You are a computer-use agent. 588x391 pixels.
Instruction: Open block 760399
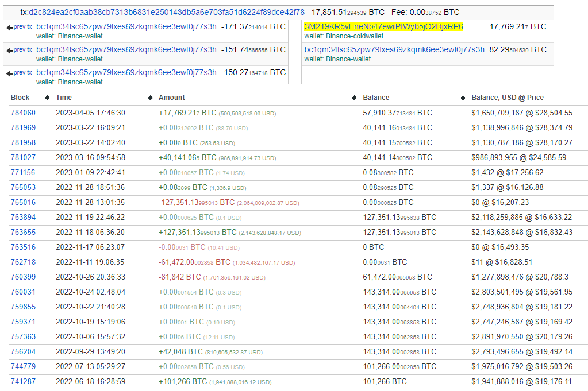(23, 277)
